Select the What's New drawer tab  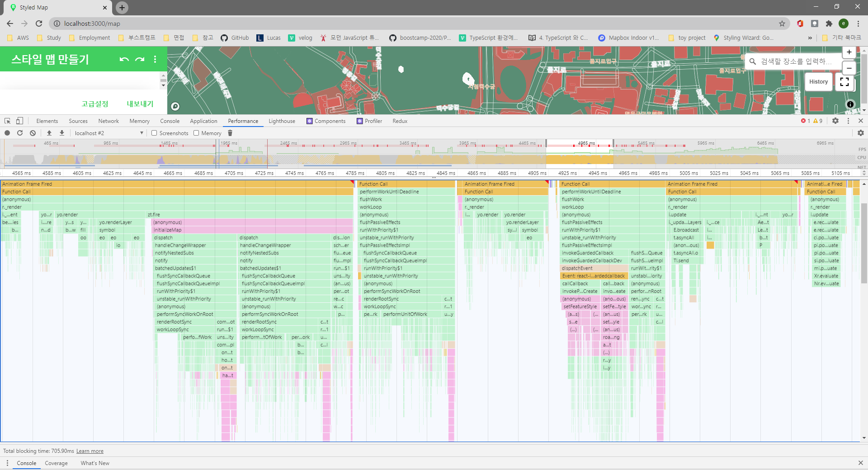95,463
